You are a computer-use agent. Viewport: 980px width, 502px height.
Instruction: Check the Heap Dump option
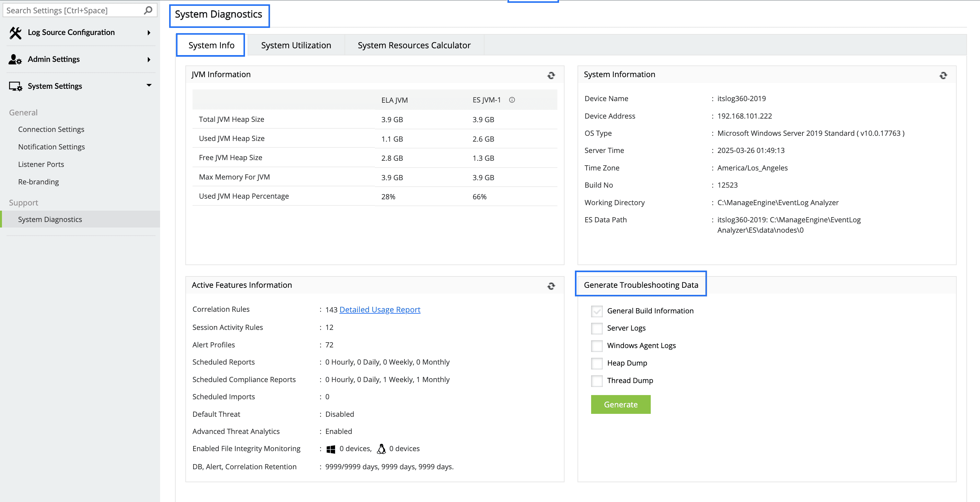[x=597, y=363]
